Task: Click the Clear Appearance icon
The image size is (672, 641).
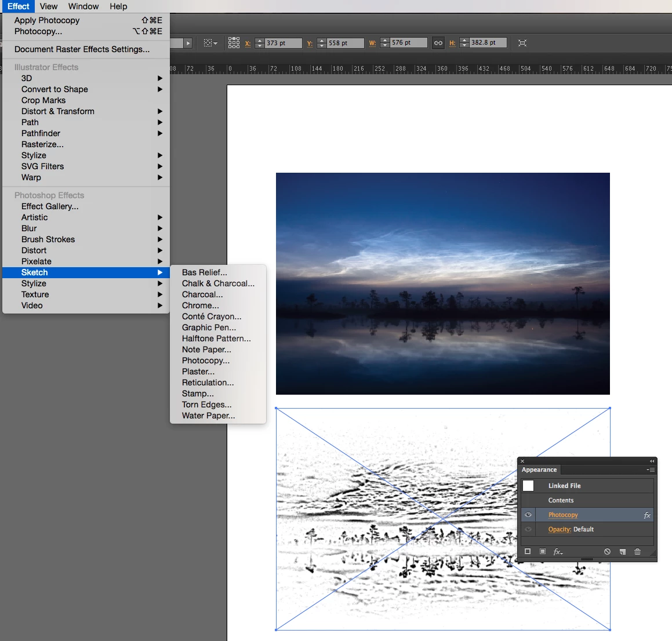Action: coord(607,551)
